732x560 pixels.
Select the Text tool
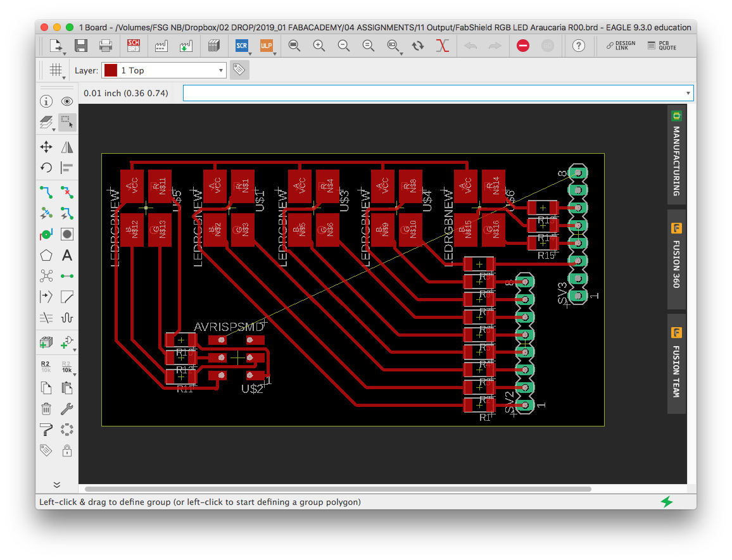point(66,255)
